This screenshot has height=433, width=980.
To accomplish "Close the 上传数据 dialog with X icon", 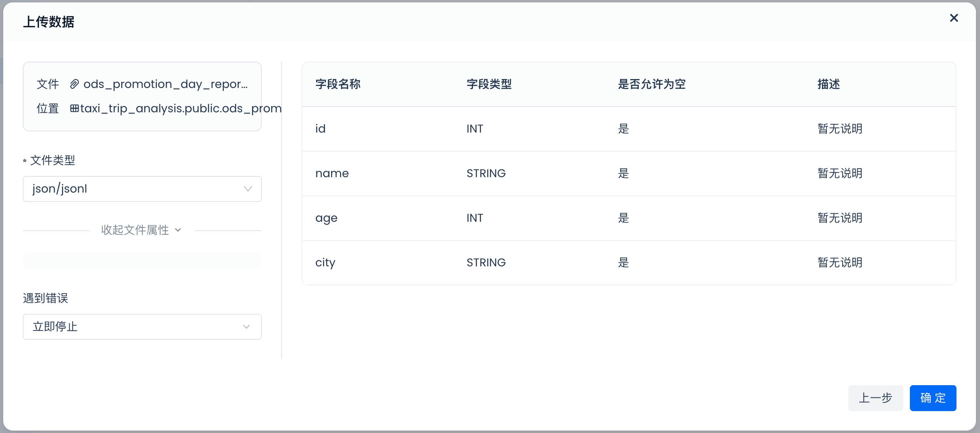I will pos(954,18).
